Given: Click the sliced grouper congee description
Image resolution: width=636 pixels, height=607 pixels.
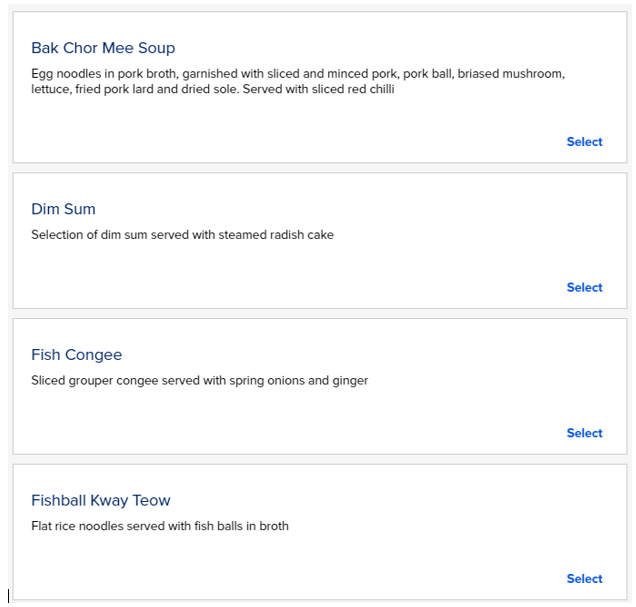Looking at the screenshot, I should coord(199,381).
